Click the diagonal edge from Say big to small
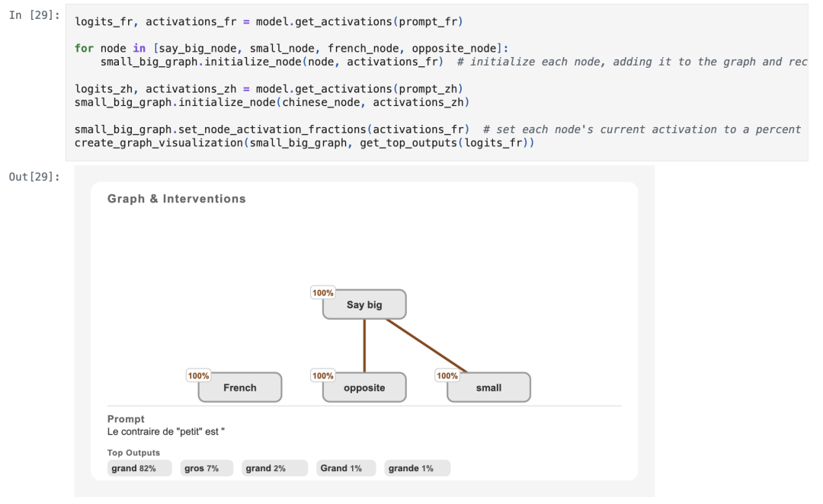 [x=426, y=346]
